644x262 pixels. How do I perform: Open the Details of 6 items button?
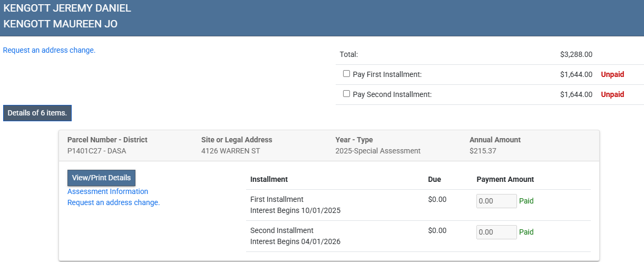click(x=37, y=113)
